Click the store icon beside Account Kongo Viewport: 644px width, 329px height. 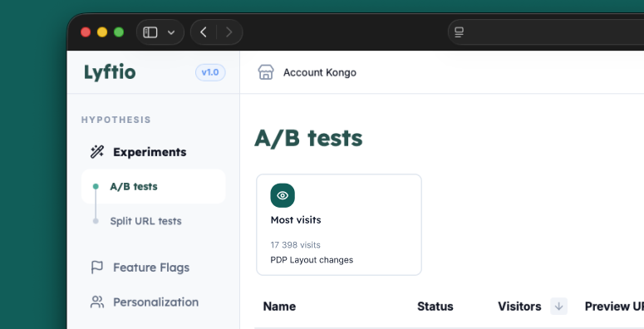[x=266, y=72]
